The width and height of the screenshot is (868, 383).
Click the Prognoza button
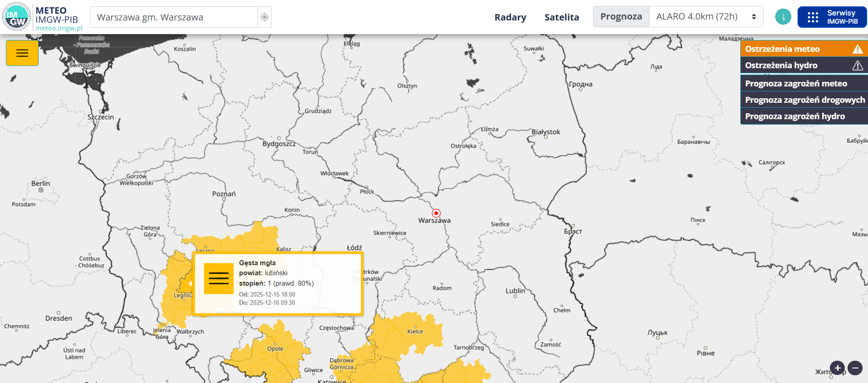click(621, 17)
